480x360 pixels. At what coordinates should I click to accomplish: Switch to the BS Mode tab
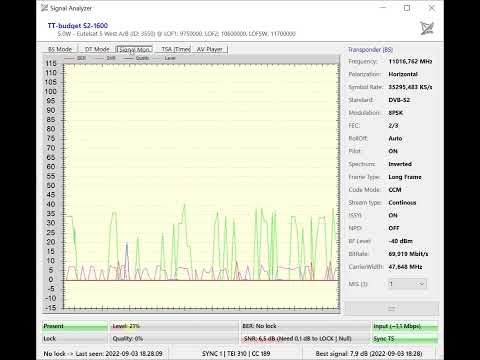60,49
